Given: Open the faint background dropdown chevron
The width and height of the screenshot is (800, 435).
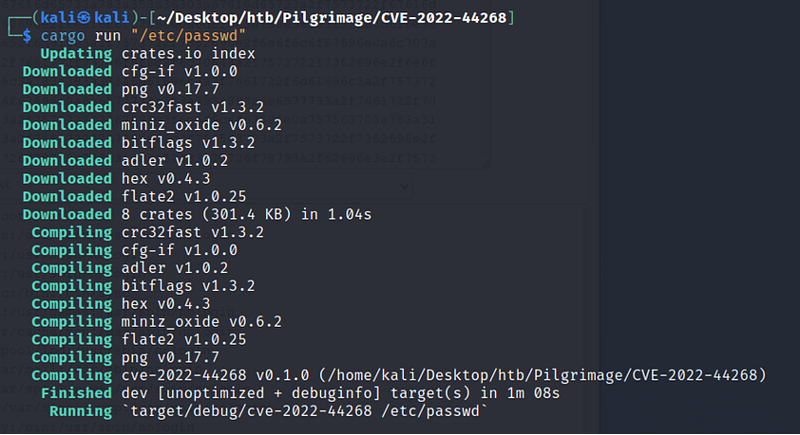Looking at the screenshot, I should coord(404,187).
